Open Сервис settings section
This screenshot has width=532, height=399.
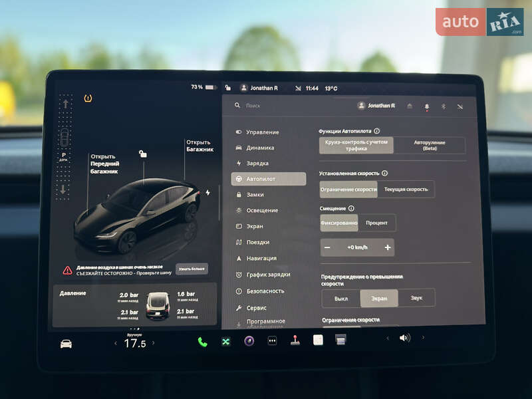[x=256, y=307]
